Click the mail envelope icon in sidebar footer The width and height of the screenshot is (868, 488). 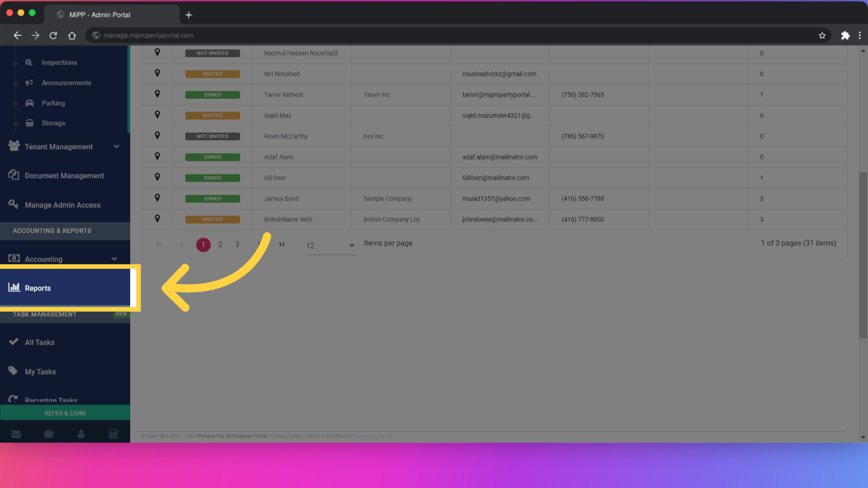click(x=16, y=434)
